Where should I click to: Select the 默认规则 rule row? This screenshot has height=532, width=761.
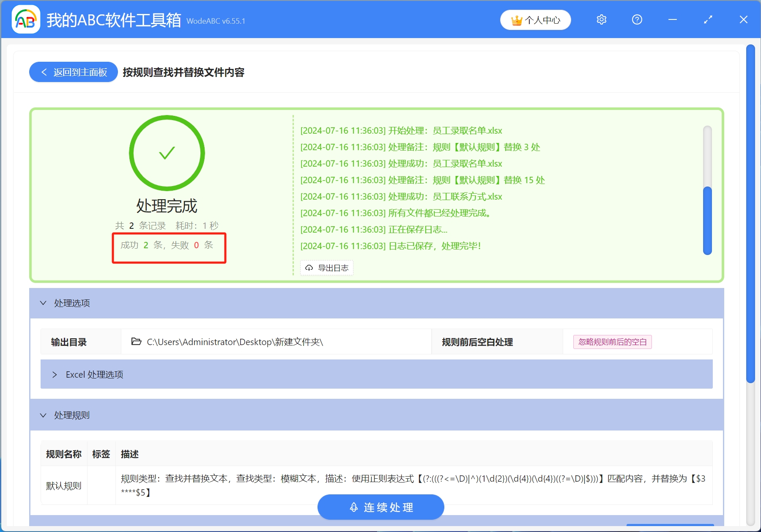click(x=64, y=485)
